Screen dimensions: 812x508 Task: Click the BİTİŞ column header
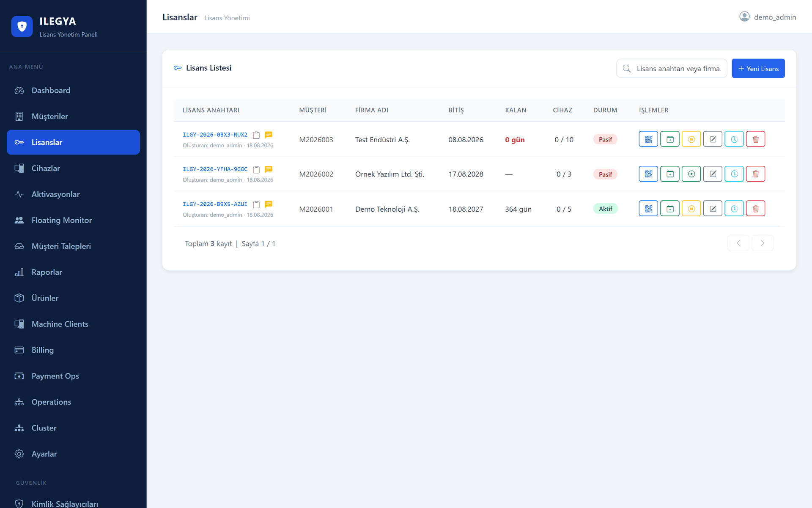pos(456,110)
